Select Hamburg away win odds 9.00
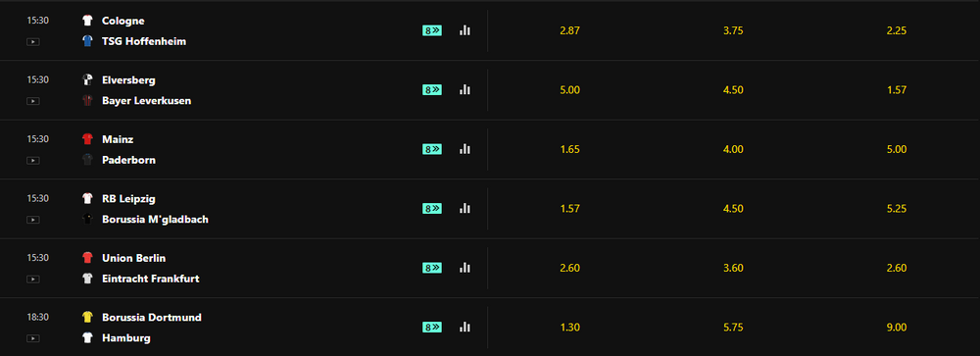Image resolution: width=980 pixels, height=356 pixels. coord(897,328)
